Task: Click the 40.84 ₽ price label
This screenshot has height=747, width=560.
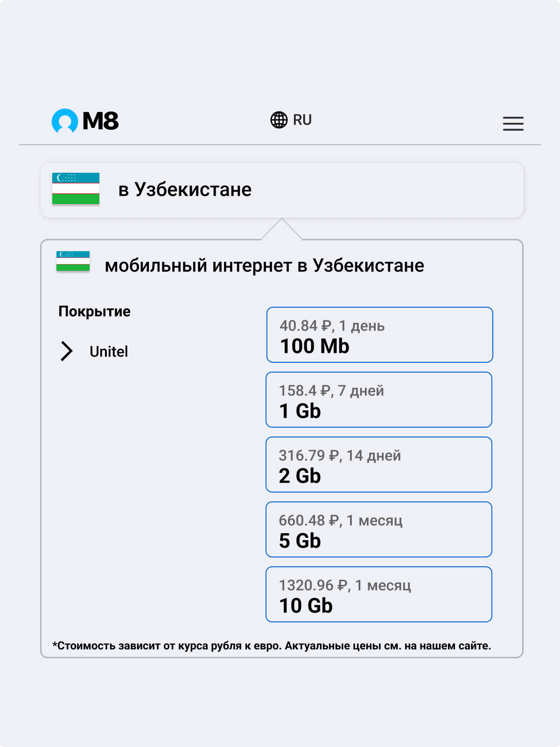Action: point(305,325)
